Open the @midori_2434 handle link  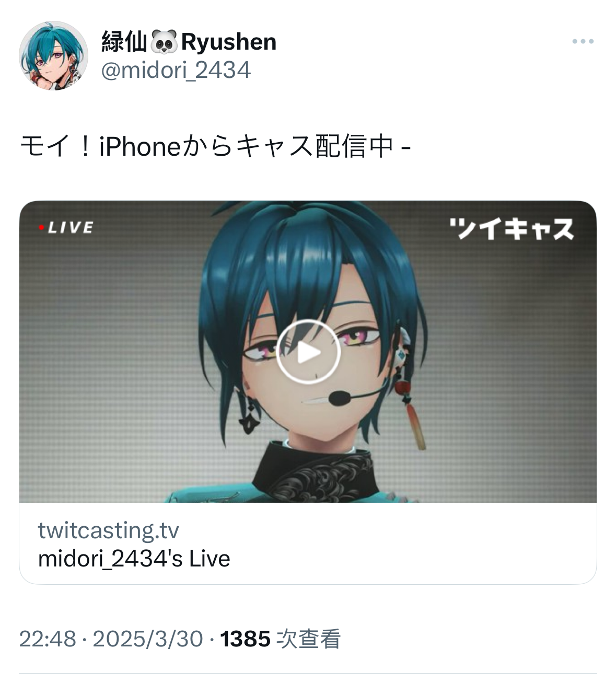pos(176,70)
